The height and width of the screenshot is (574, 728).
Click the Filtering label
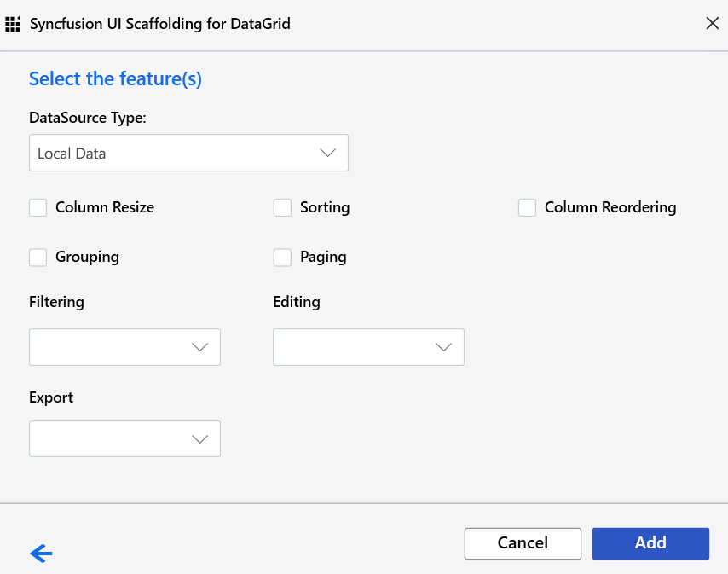tap(56, 302)
